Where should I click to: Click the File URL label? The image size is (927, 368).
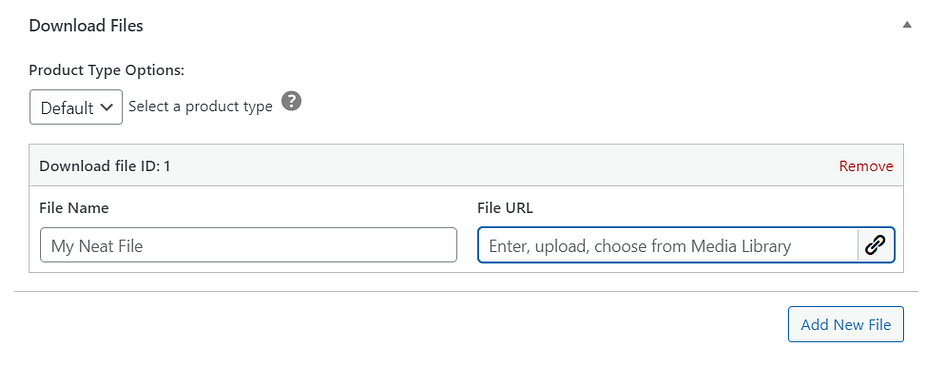(x=505, y=208)
